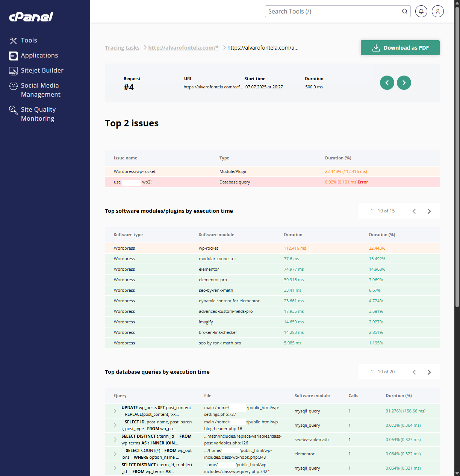This screenshot has height=476, width=460.
Task: Go to next request with green arrow
Action: pos(404,83)
